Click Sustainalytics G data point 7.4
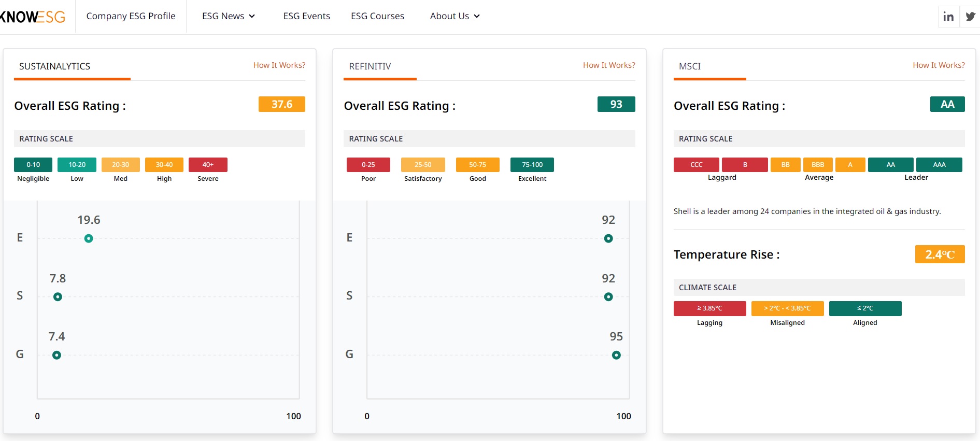The height and width of the screenshot is (441, 980). click(56, 355)
